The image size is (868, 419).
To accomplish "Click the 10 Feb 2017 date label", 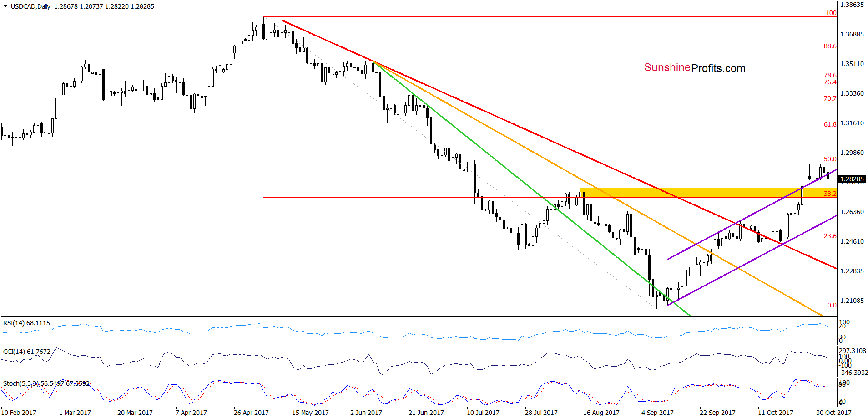I will [x=19, y=413].
